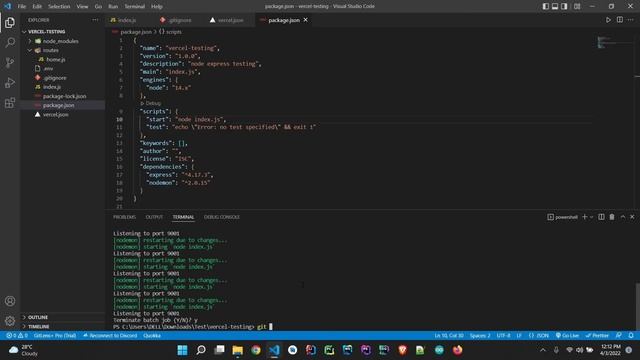Select the PROBLEMS panel tab
The height and width of the screenshot is (360, 640).
(x=124, y=217)
